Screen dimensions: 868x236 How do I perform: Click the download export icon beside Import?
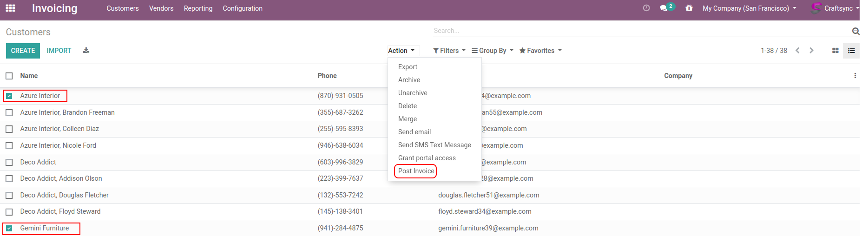86,51
